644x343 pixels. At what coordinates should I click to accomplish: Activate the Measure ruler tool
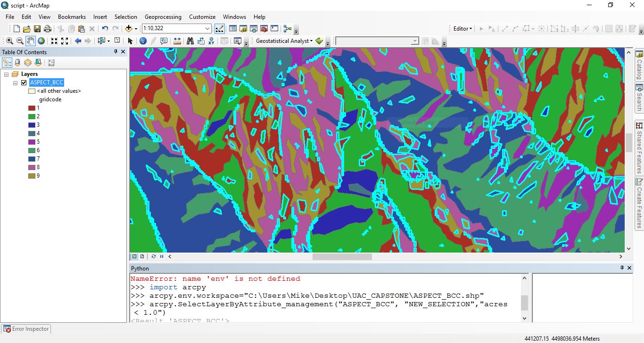(x=177, y=41)
